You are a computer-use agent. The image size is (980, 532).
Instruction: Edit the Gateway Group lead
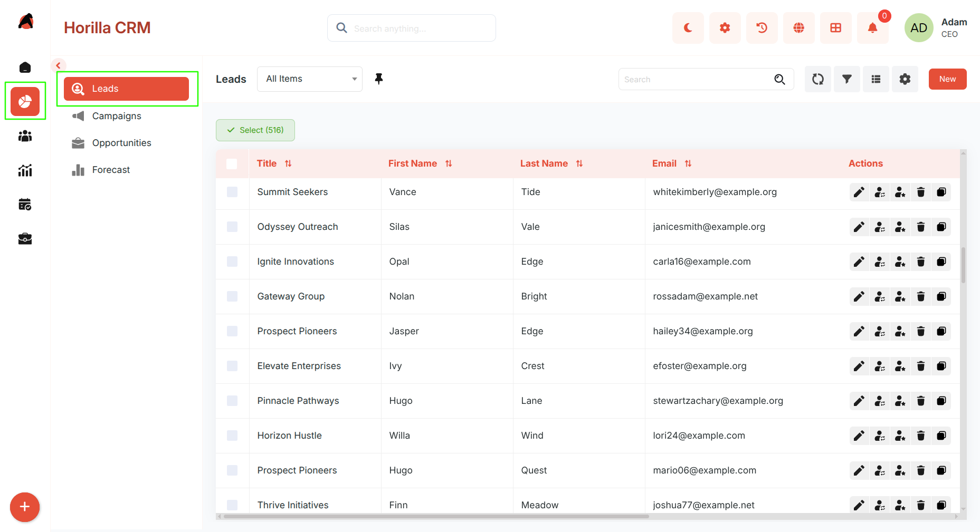tap(859, 296)
